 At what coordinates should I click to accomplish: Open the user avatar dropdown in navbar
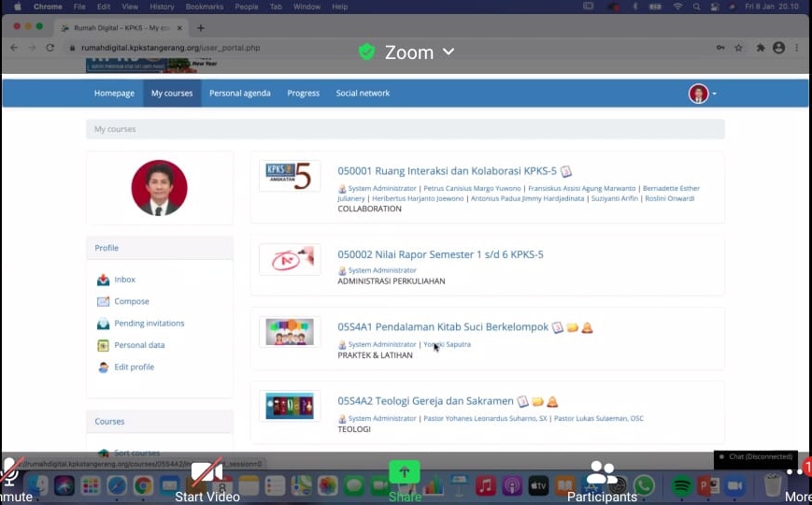703,94
